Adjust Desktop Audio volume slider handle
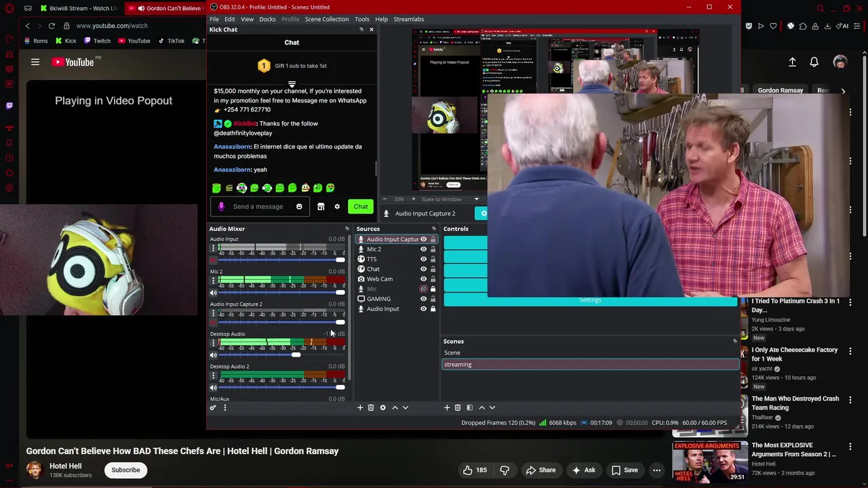The image size is (868, 488). pos(296,355)
